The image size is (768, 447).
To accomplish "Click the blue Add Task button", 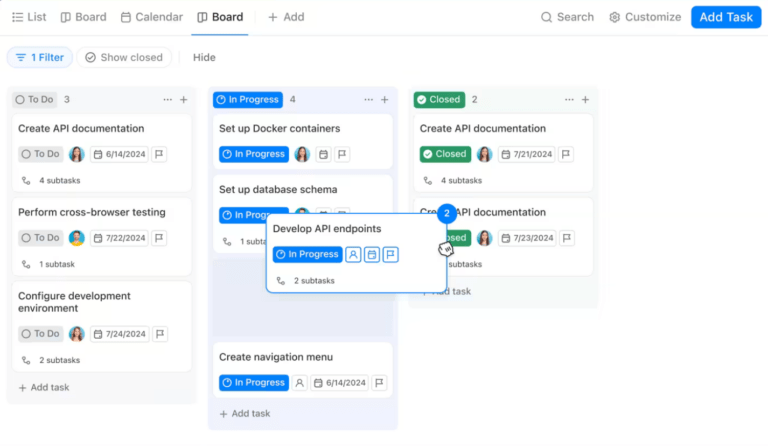I will pos(725,17).
